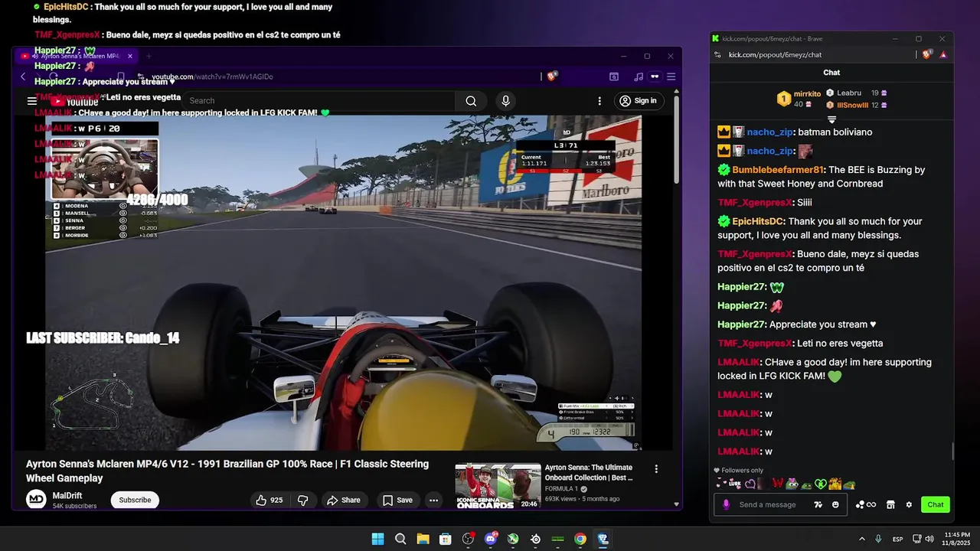Insert the green heart K emote
Image resolution: width=980 pixels, height=551 pixels.
point(820,484)
